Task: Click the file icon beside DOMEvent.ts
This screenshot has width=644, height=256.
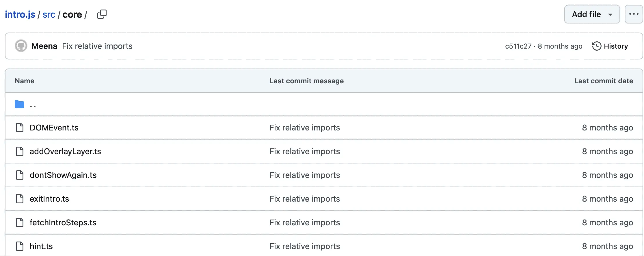Action: pos(20,128)
